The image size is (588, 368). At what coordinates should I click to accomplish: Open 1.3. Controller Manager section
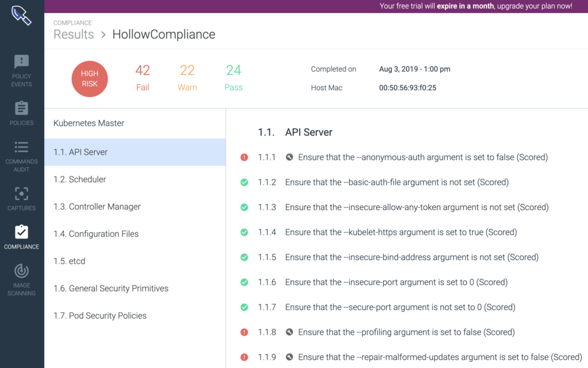96,207
